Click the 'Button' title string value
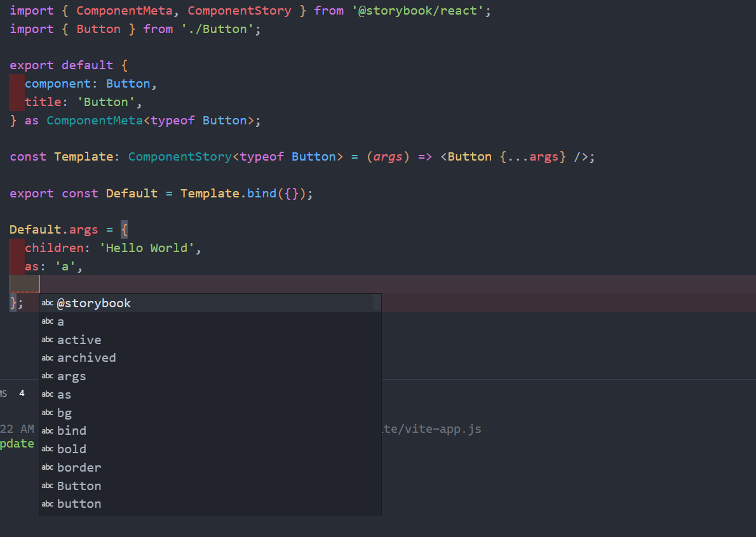The width and height of the screenshot is (756, 537). pyautogui.click(x=105, y=102)
